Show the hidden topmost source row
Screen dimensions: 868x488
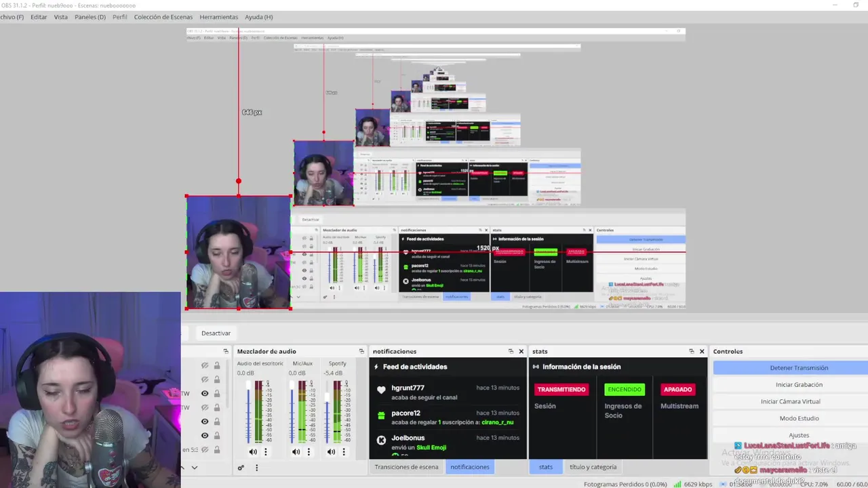[x=205, y=365]
